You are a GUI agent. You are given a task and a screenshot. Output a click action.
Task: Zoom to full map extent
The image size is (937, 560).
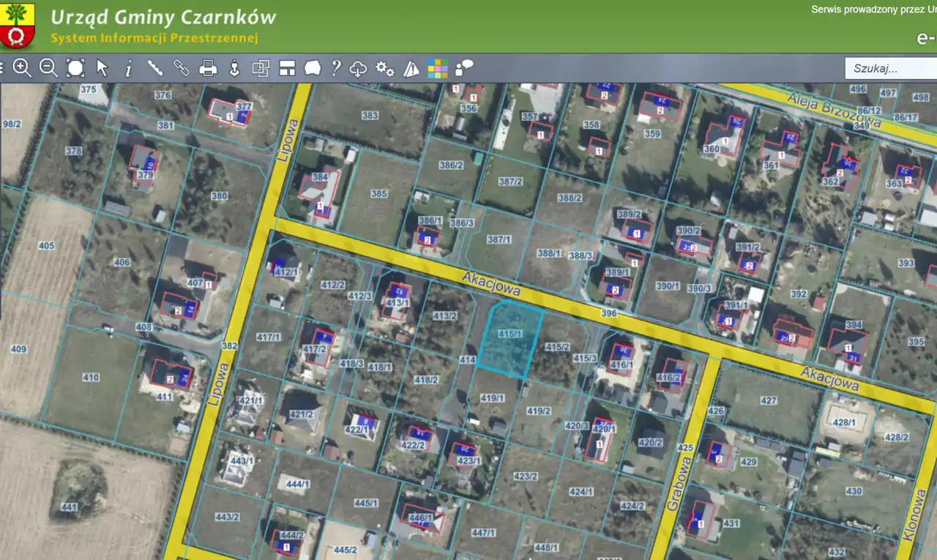pos(75,68)
